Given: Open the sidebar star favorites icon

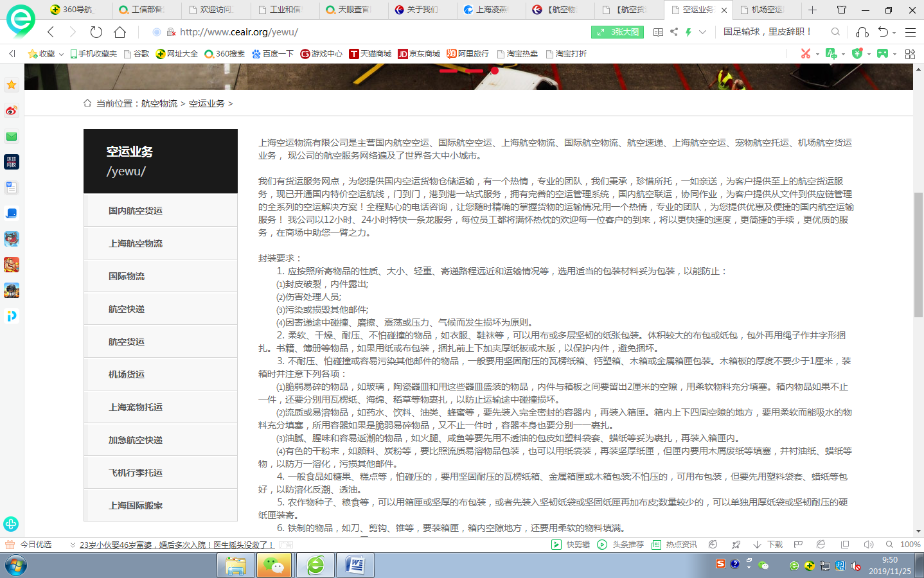Looking at the screenshot, I should (12, 85).
